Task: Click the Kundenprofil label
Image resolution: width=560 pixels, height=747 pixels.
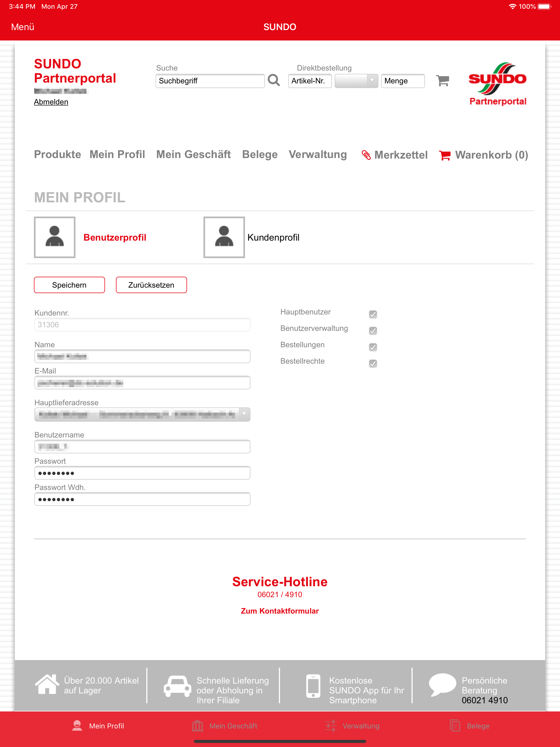Action: tap(273, 237)
